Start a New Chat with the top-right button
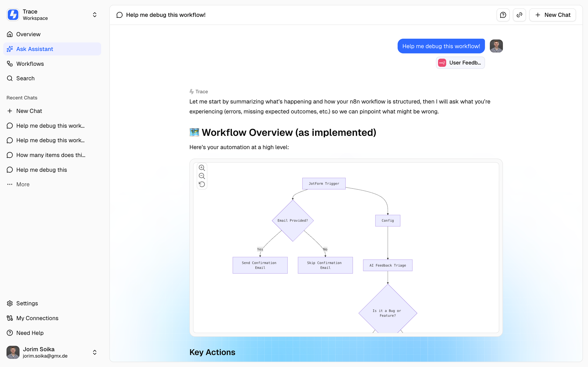The image size is (588, 367). coord(552,15)
